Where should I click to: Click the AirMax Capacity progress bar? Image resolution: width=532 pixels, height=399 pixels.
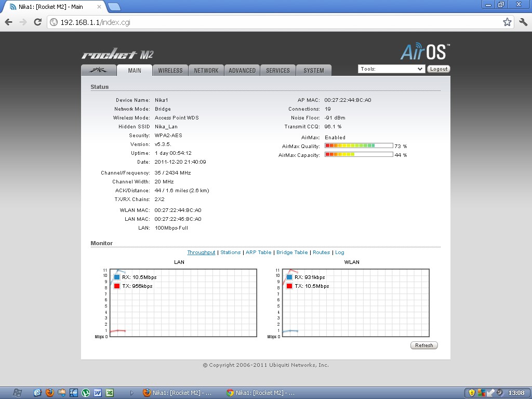(x=358, y=154)
